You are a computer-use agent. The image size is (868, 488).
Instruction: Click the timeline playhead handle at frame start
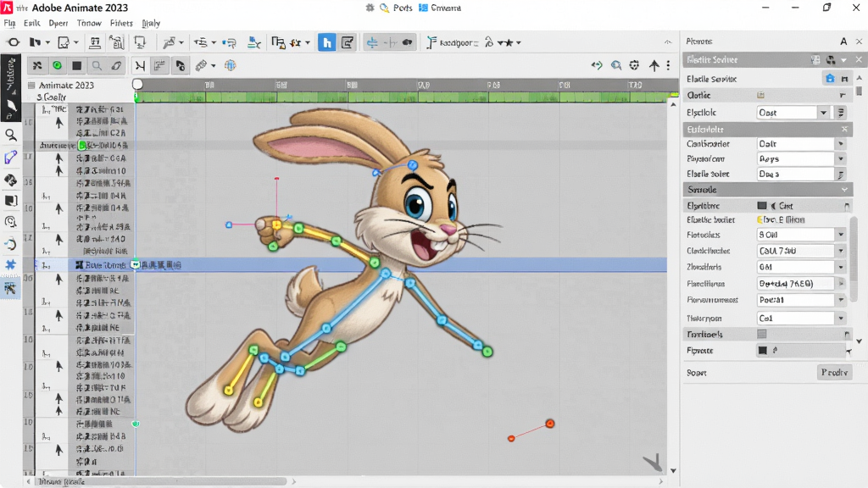tap(137, 84)
